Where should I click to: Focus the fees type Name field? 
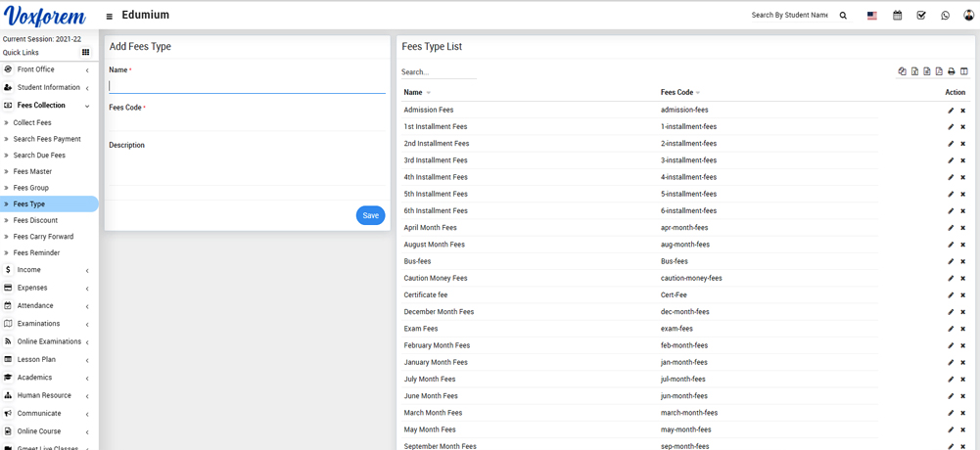[x=247, y=85]
